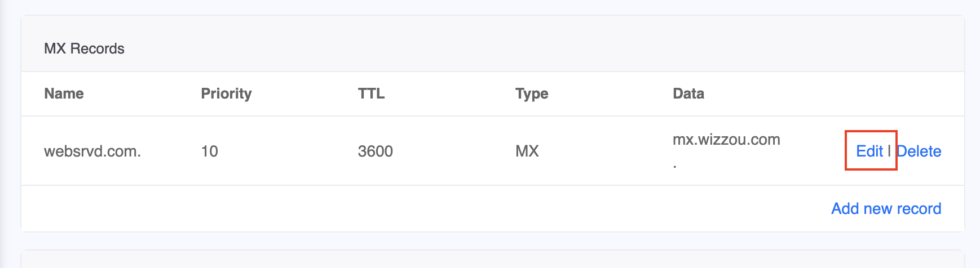Select the websrvd.com. name cell
Viewport: 980px width, 268px height.
[x=92, y=151]
